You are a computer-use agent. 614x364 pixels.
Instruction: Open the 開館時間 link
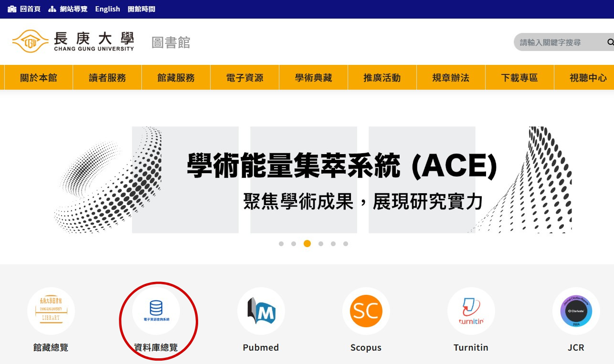point(141,9)
